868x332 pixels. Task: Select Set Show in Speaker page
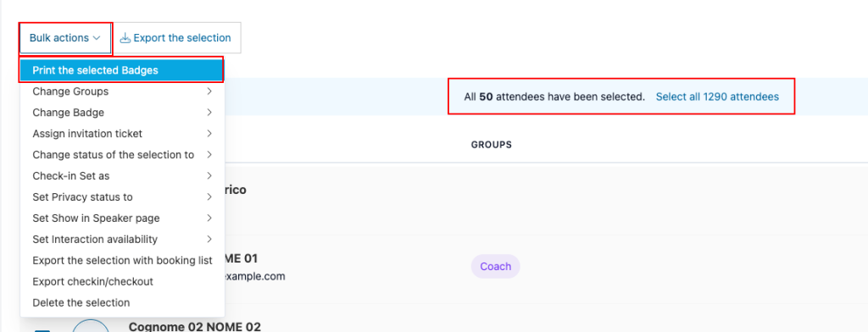tap(122, 218)
